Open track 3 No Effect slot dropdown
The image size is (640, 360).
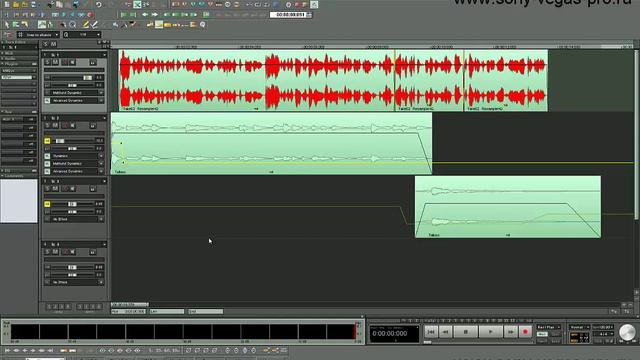point(101,219)
